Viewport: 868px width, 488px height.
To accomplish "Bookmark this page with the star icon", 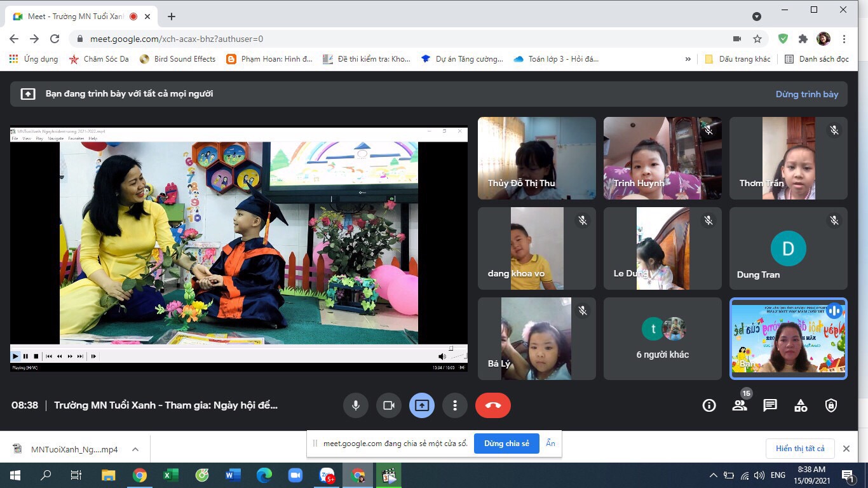I will [757, 39].
